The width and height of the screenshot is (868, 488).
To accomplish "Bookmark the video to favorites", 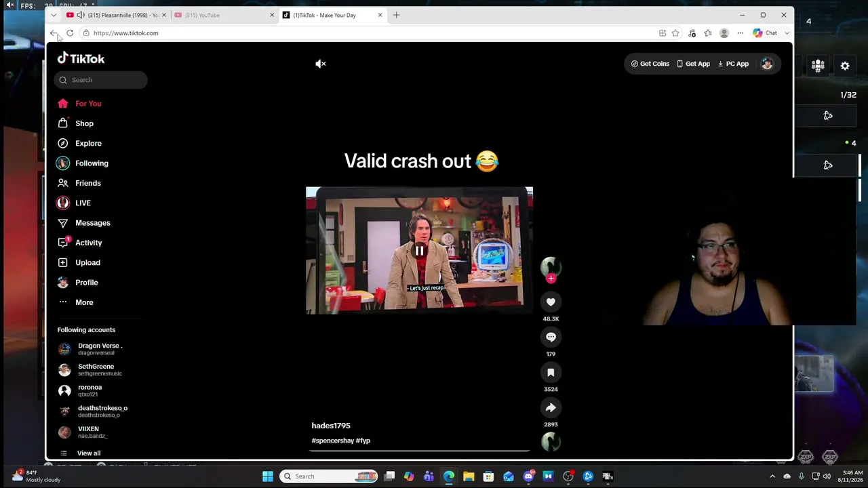I will coord(551,373).
